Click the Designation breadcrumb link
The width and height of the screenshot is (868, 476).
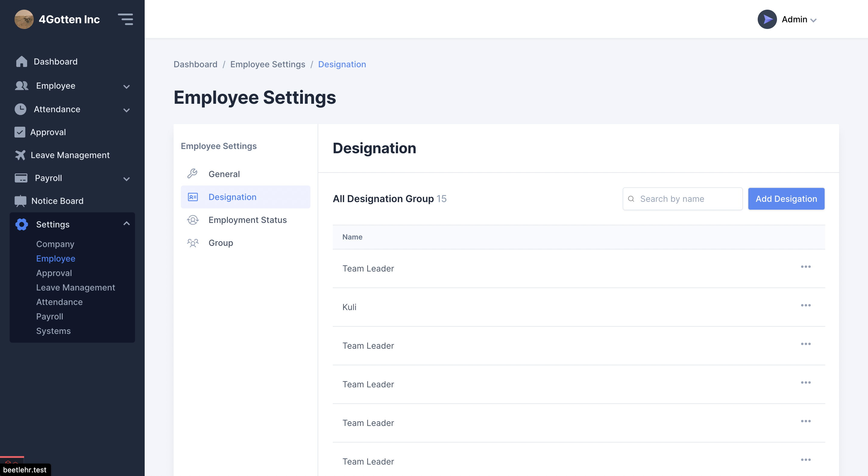coord(342,64)
